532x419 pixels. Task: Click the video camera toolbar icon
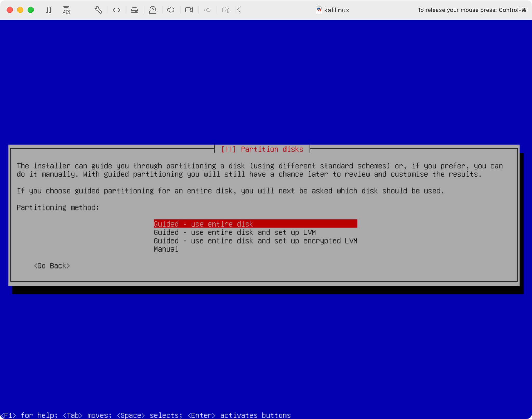click(x=189, y=10)
